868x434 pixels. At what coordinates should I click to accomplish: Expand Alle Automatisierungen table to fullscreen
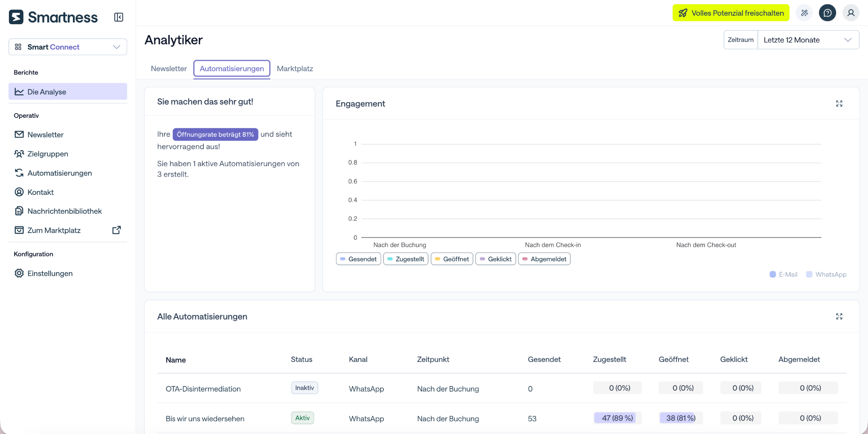839,317
